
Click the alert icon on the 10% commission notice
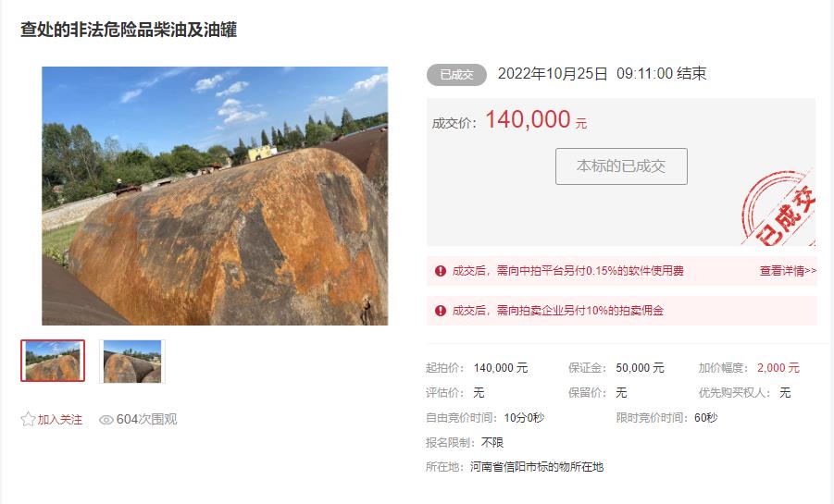tap(441, 311)
